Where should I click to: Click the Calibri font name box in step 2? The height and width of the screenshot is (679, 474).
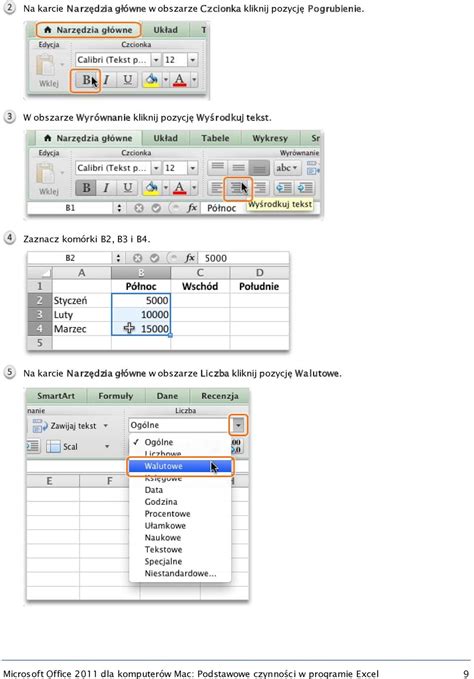(x=113, y=60)
